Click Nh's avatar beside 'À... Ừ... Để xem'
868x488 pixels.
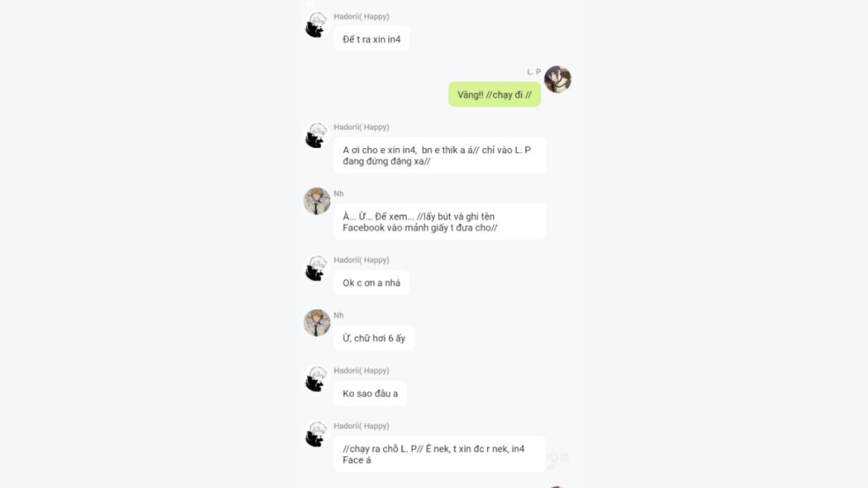pyautogui.click(x=316, y=201)
